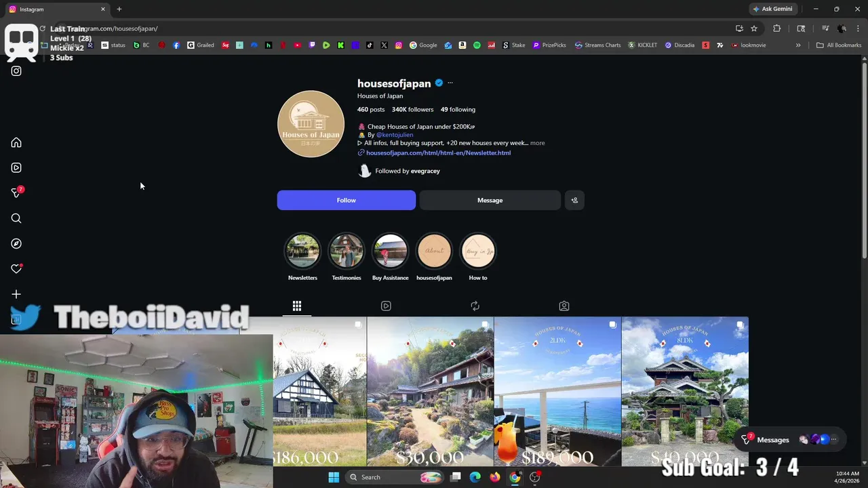The image size is (868, 488).
Task: Click the Windows taskbar Search box
Action: point(395,477)
